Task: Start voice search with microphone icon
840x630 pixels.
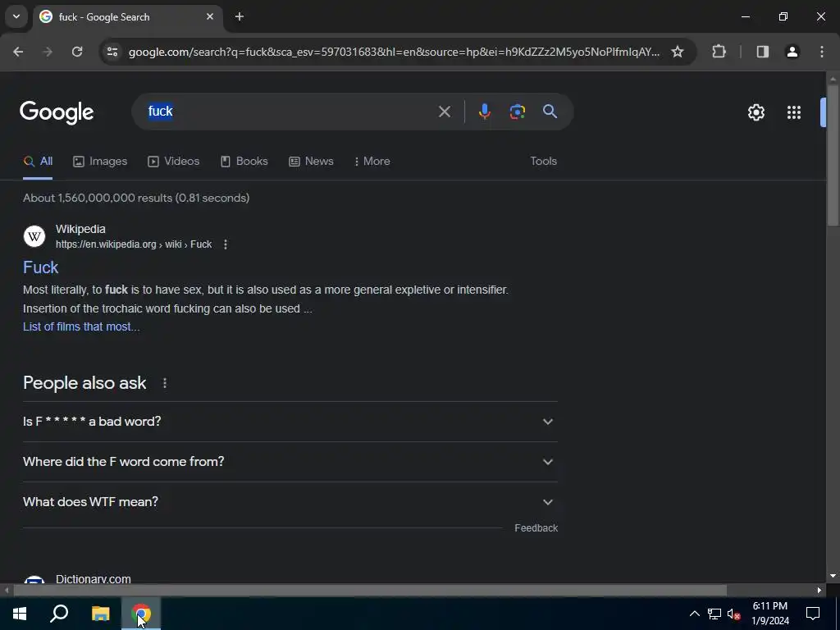Action: [x=484, y=112]
